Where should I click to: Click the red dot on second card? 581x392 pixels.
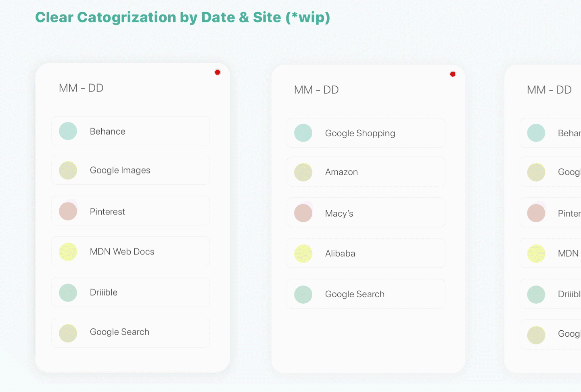pyautogui.click(x=453, y=74)
